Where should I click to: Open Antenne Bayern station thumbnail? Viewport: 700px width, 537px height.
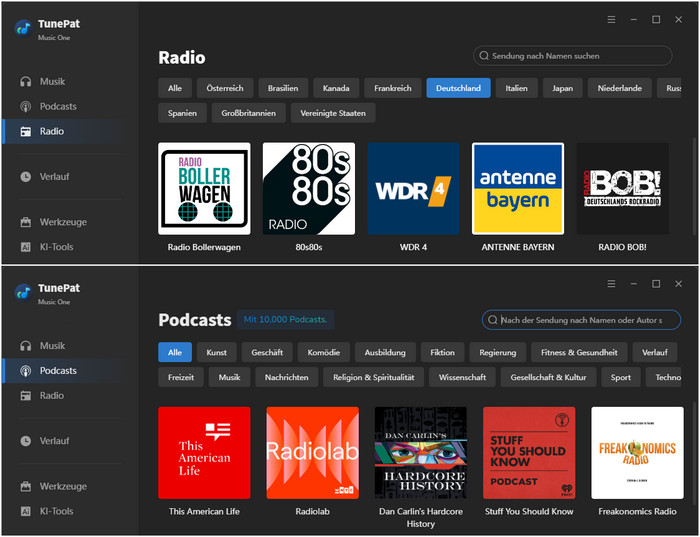tap(518, 189)
